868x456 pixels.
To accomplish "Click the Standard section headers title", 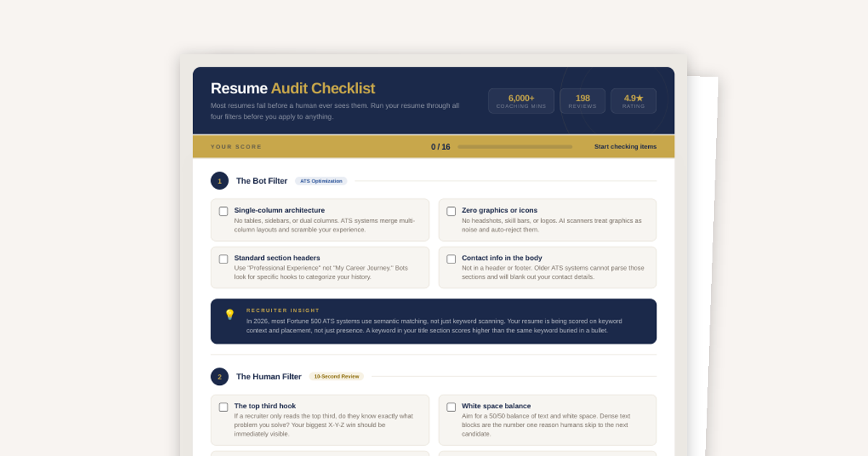I will [277, 258].
